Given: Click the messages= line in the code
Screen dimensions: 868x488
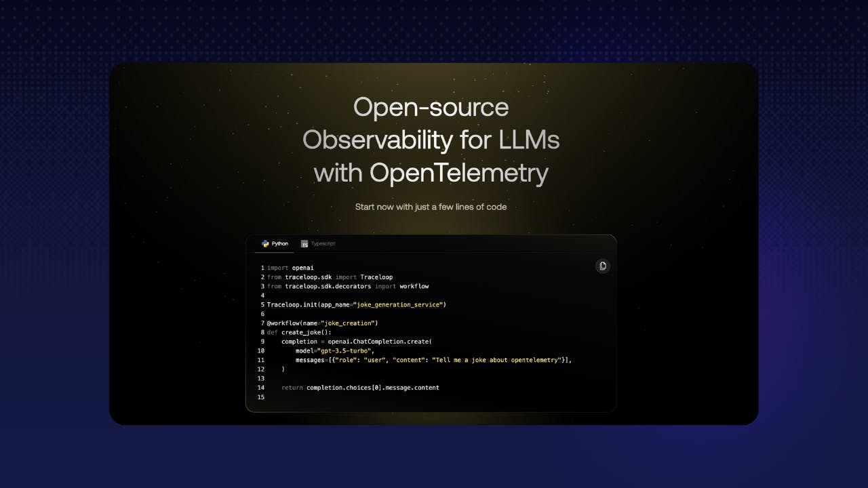Looking at the screenshot, I should (x=434, y=360).
